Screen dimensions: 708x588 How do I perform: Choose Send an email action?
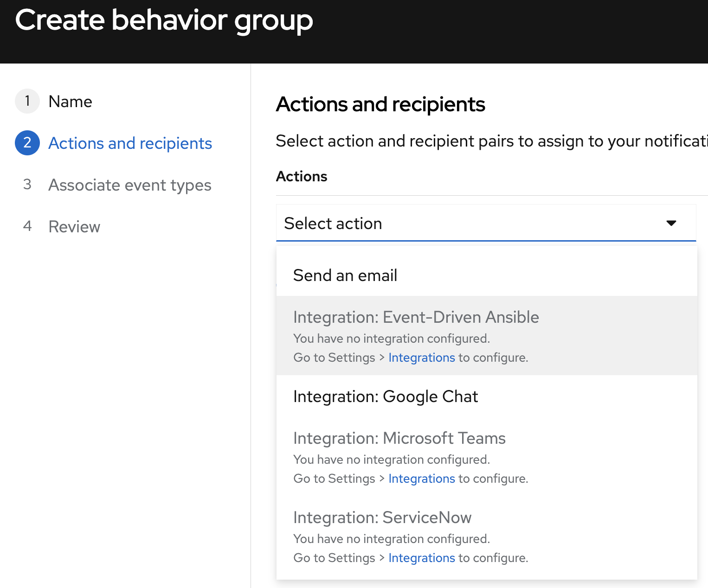click(345, 275)
